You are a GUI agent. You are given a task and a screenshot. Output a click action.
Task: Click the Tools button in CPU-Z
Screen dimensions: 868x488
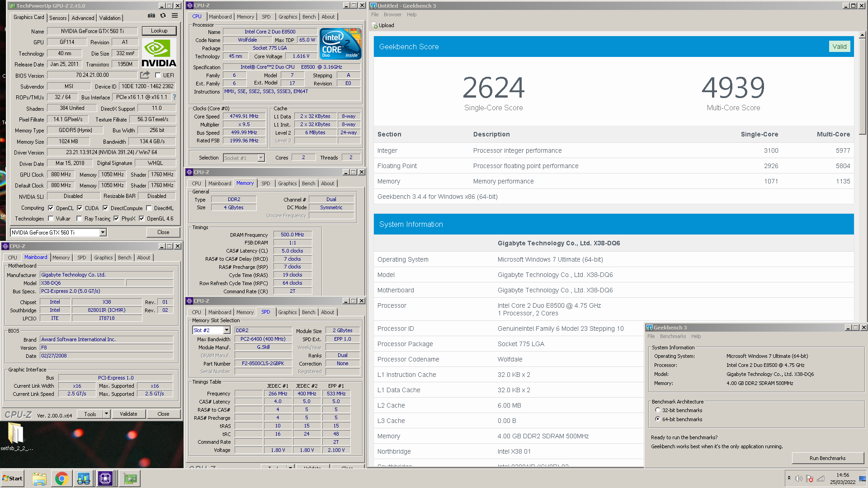(90, 414)
